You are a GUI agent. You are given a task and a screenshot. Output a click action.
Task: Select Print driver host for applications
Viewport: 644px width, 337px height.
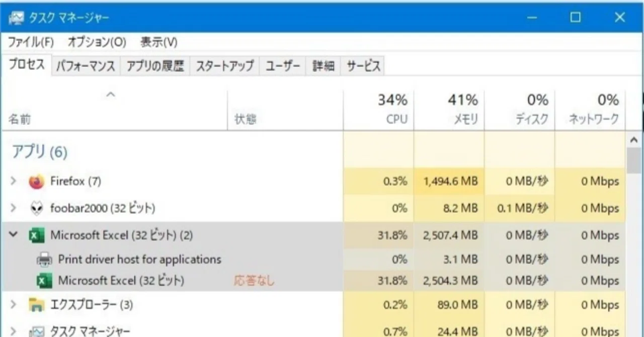pos(139,260)
